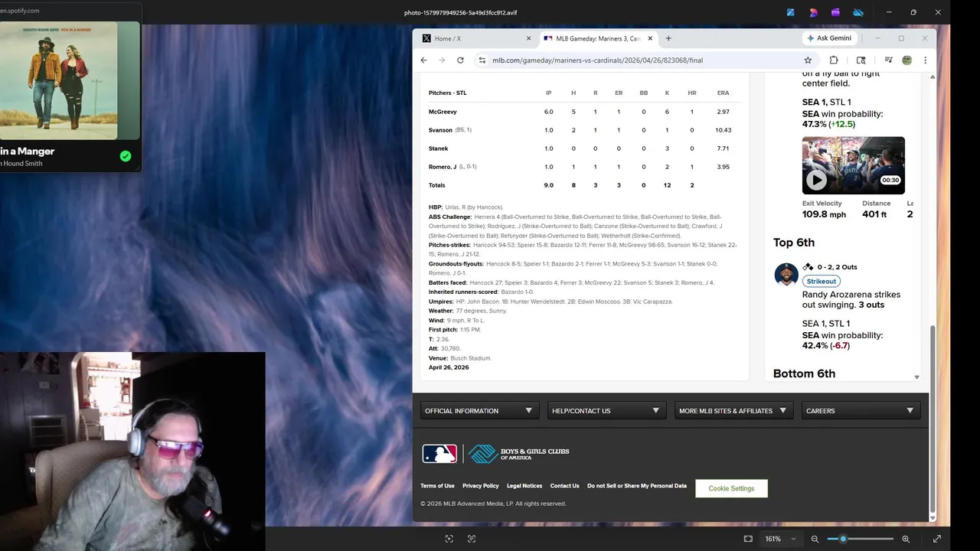This screenshot has height=551, width=980.
Task: Click the Exit Velocity 109.8 mph value
Action: pos(824,214)
